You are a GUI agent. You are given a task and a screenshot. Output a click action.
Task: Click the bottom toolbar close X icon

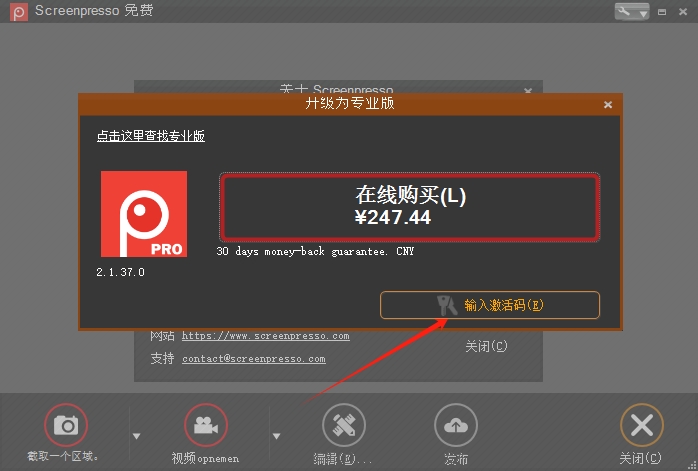641,425
